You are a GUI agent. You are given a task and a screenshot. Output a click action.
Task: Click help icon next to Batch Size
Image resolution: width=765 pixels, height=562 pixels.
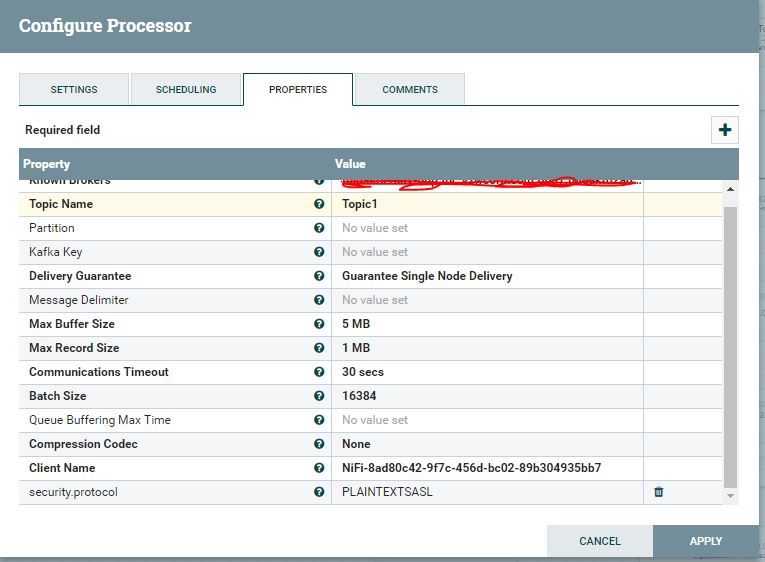point(319,396)
